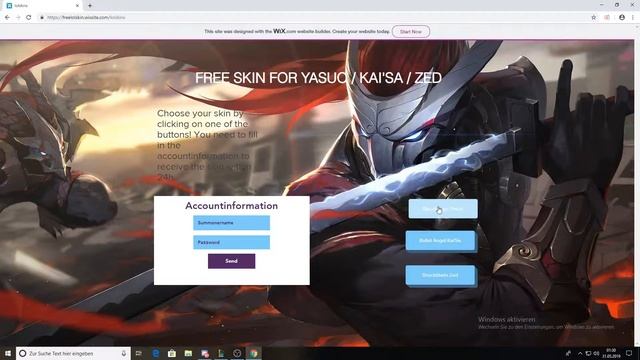Open the Chrome profile avatar icon

coord(622,18)
